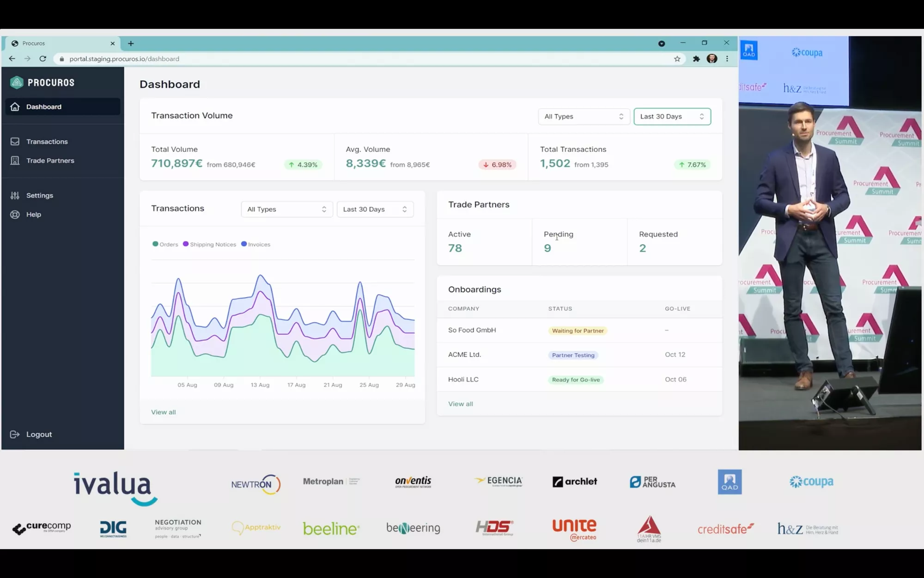Viewport: 924px width, 578px height.
Task: Click the chart area of the Transactions graph
Action: (x=283, y=319)
